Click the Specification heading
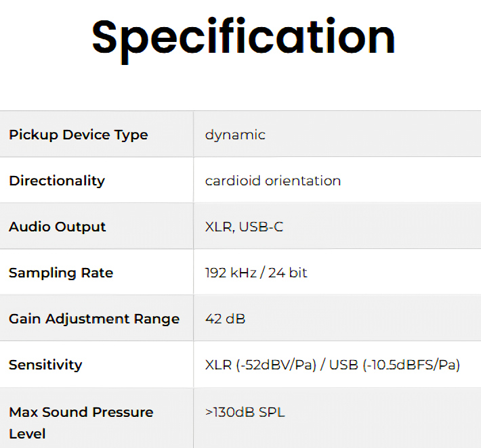Image resolution: width=481 pixels, height=448 pixels. (243, 37)
